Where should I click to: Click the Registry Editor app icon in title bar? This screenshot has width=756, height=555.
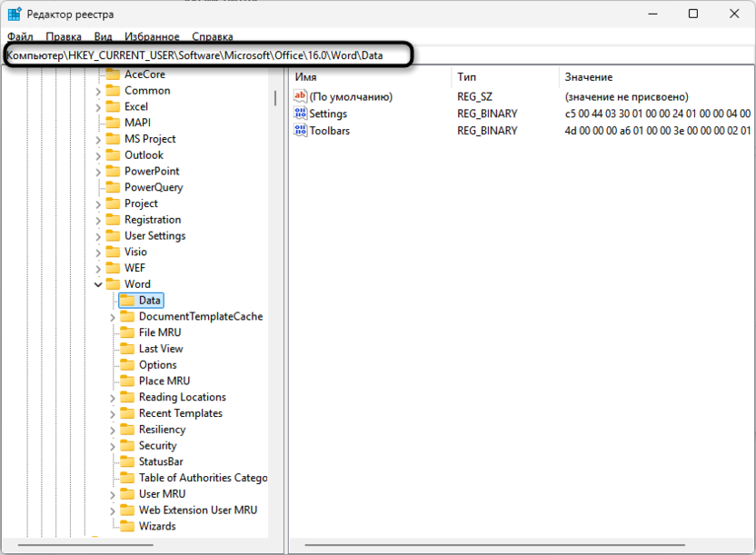(14, 14)
